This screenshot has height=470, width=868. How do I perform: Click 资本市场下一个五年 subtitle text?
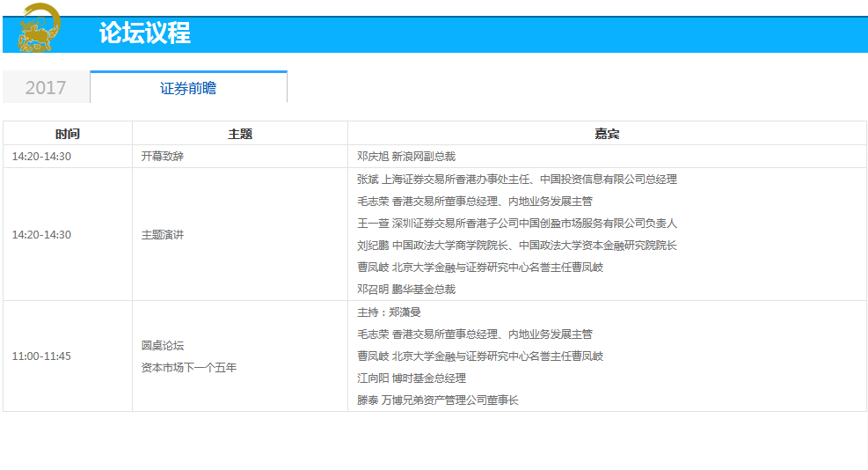click(189, 368)
